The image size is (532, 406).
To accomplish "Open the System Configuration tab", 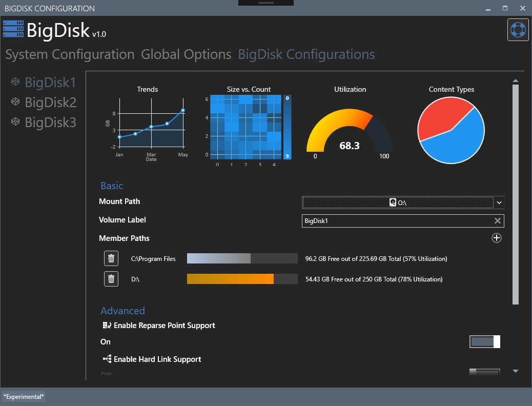I will 70,54.
